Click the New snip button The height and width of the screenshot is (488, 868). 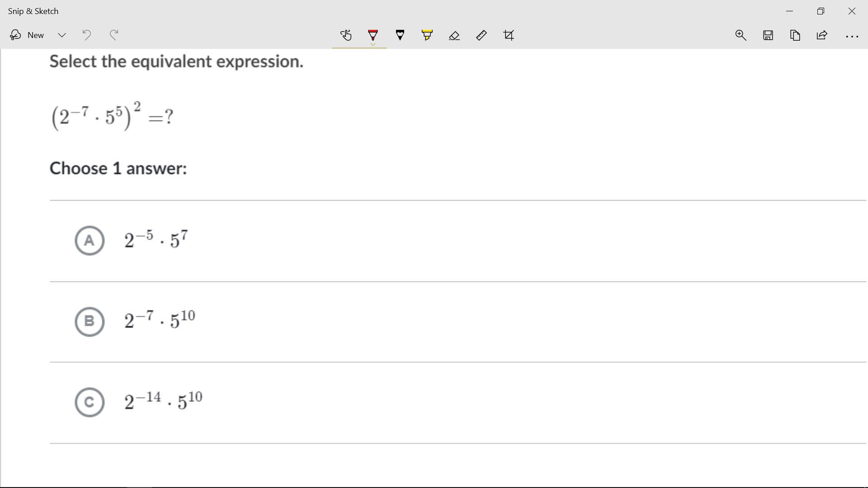coord(27,35)
